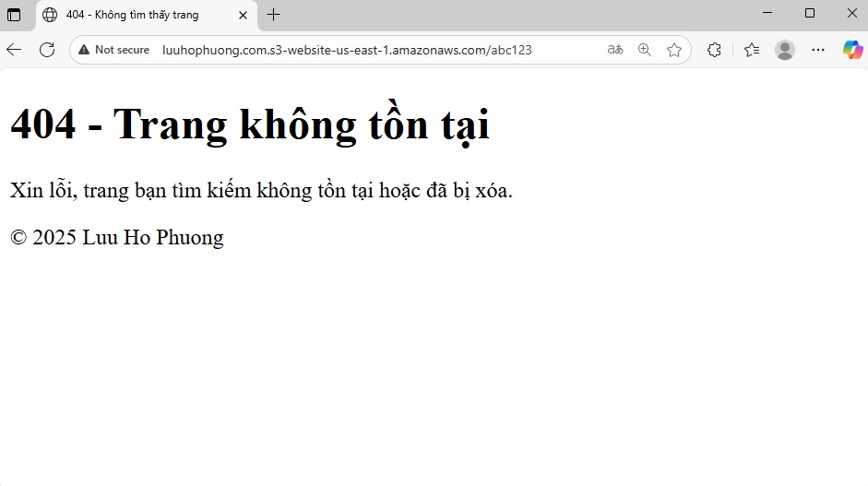Expand Settings and more ellipsis menu
Screen dimensions: 868x486
point(818,50)
